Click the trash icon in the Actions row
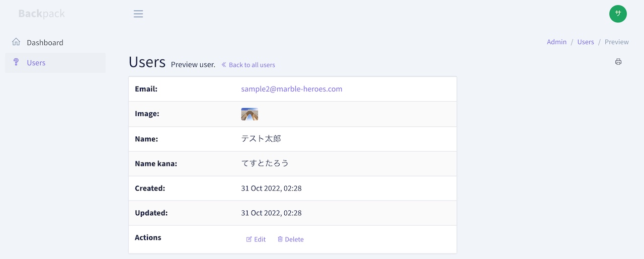644x259 pixels. [x=280, y=239]
